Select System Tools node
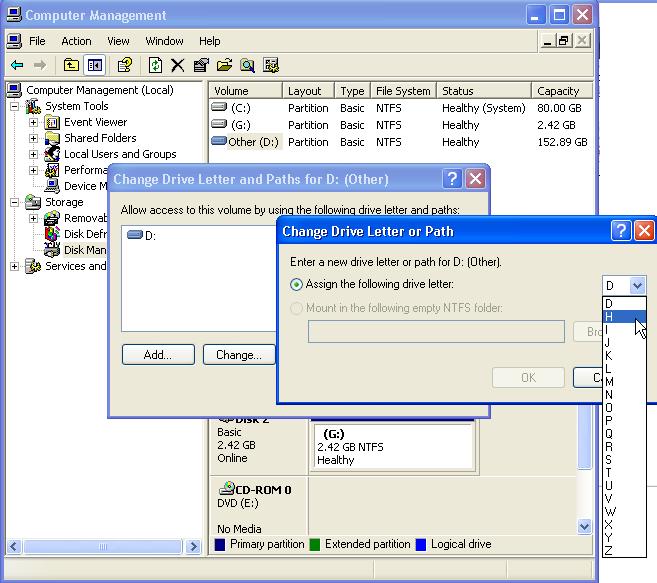The height and width of the screenshot is (583, 657). pos(77,106)
